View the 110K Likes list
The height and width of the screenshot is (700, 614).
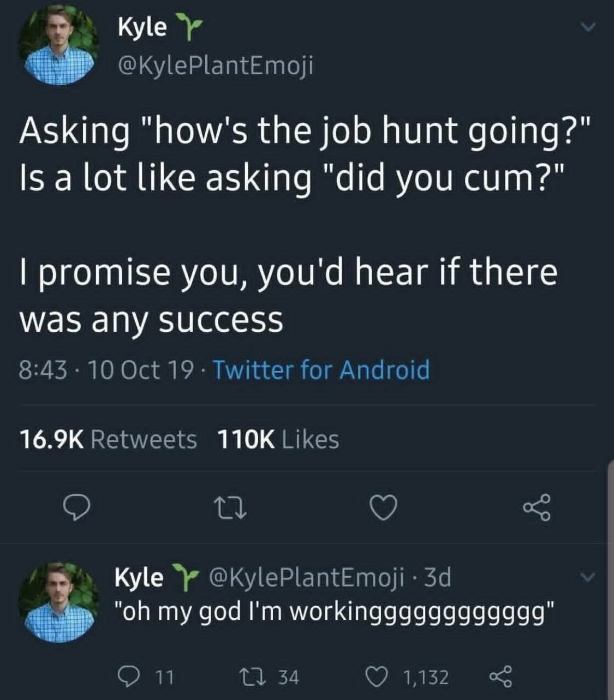(278, 439)
